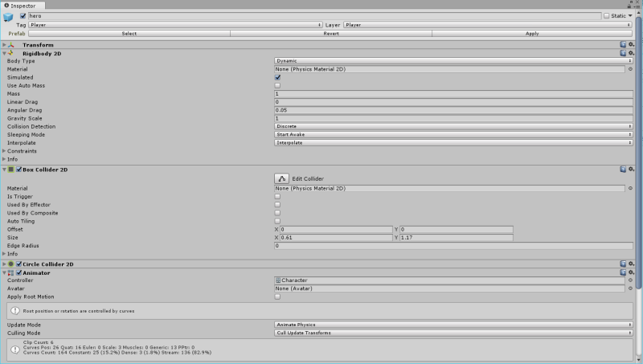Disable the Circle Collider 2D component checkbox
The height and width of the screenshot is (364, 643).
pyautogui.click(x=18, y=264)
